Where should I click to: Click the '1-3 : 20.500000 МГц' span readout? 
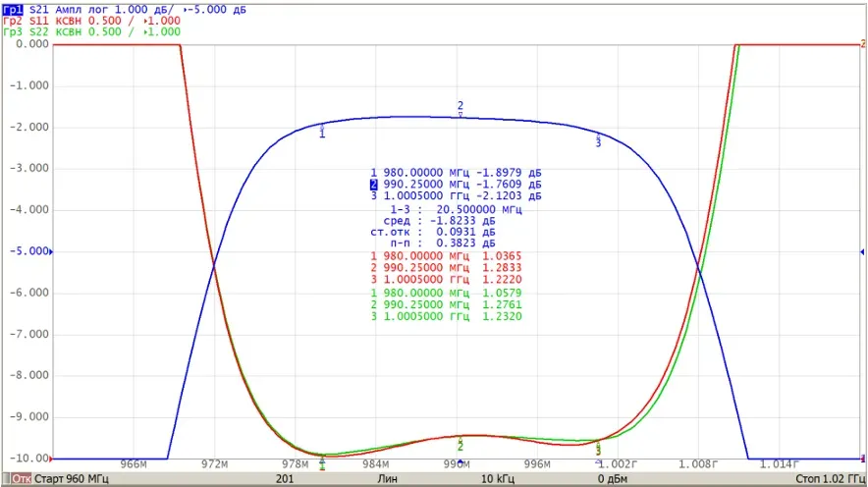tap(456, 210)
